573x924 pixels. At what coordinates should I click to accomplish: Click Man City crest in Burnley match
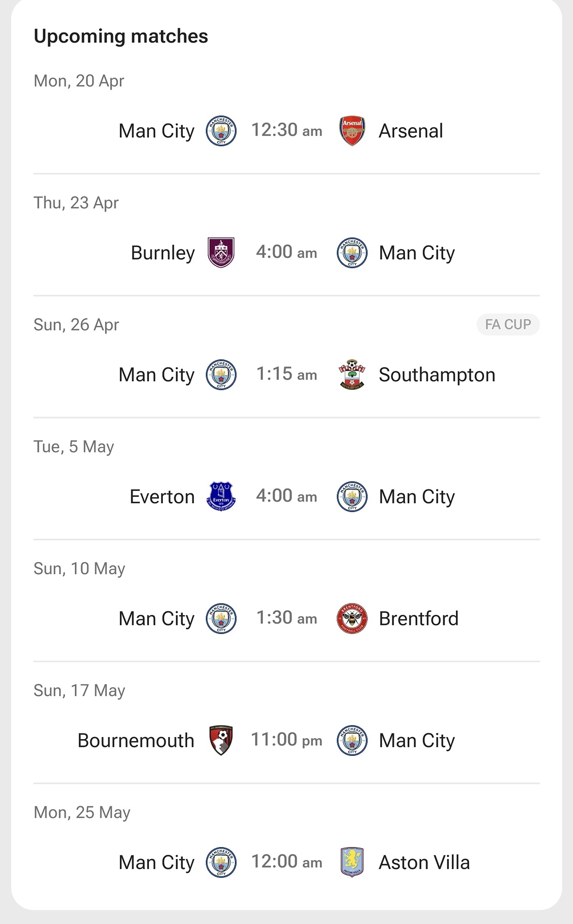[352, 252]
